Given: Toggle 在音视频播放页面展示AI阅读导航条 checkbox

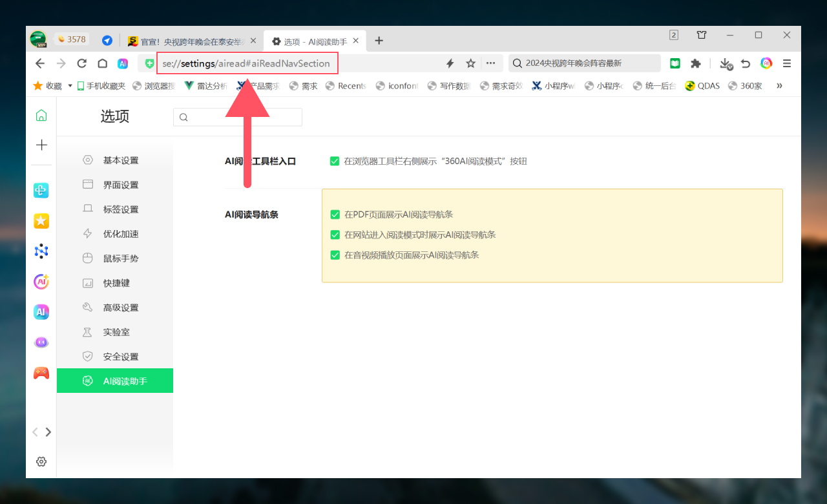Looking at the screenshot, I should tap(335, 255).
